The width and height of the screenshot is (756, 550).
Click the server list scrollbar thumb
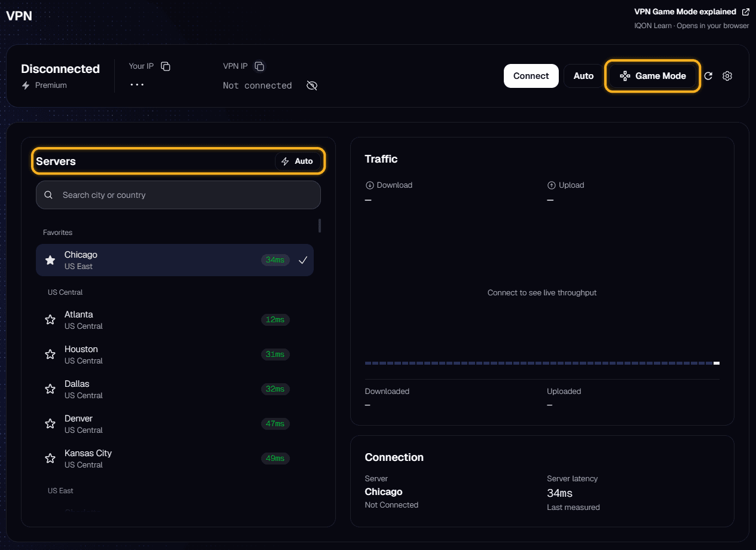point(320,225)
